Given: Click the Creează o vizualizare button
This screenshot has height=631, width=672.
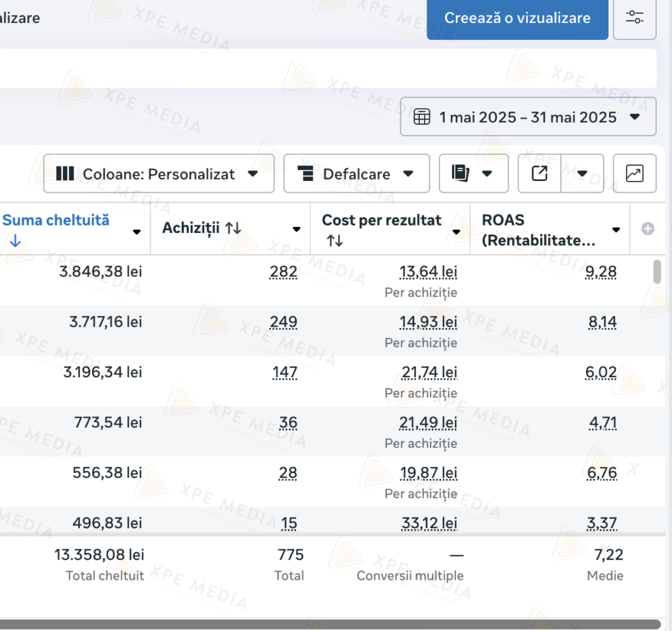Looking at the screenshot, I should click(517, 18).
